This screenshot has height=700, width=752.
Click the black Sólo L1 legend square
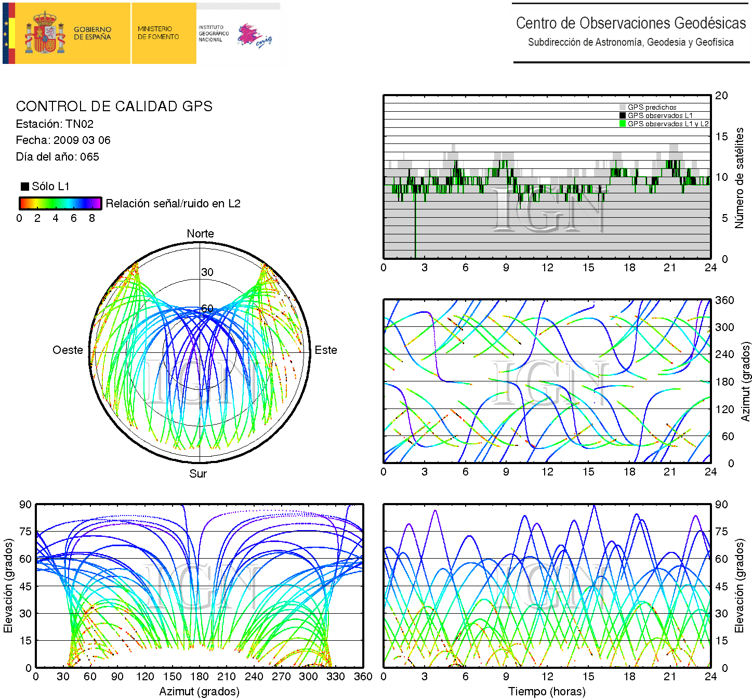[24, 187]
